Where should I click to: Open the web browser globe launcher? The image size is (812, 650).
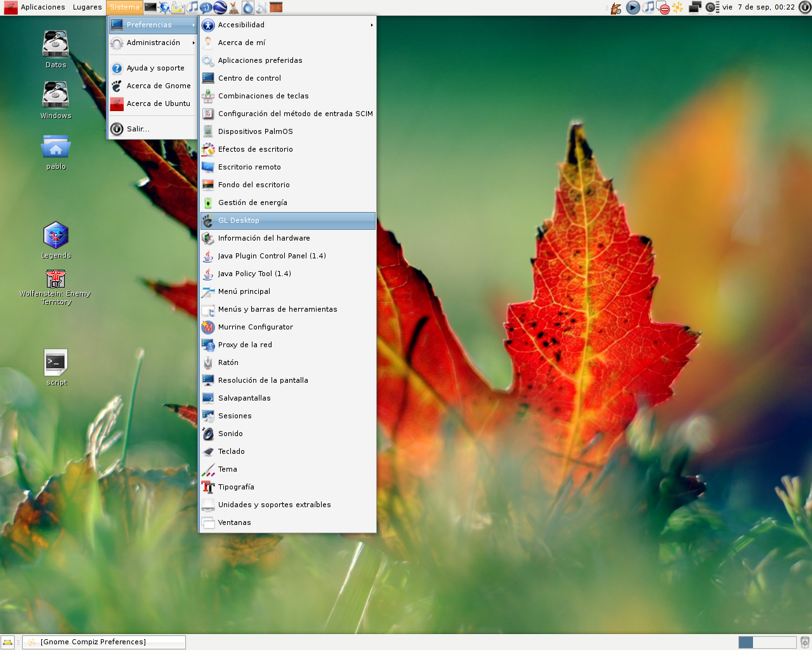point(164,8)
